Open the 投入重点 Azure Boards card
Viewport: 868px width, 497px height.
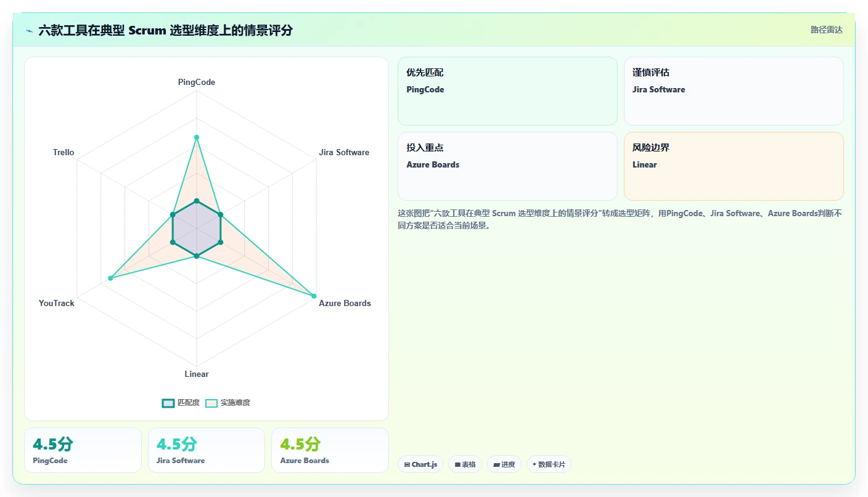pyautogui.click(x=507, y=166)
